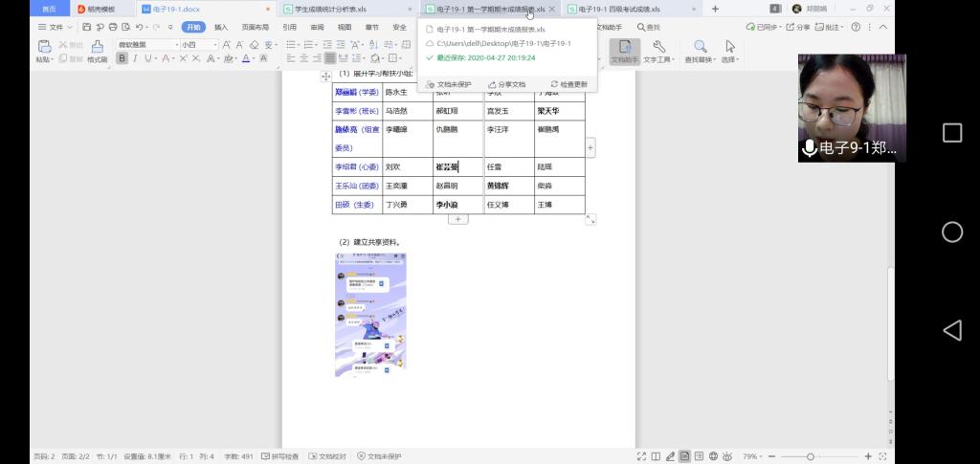Click the Paste clipboard icon
Viewport: 980px width, 464px height.
tap(44, 47)
